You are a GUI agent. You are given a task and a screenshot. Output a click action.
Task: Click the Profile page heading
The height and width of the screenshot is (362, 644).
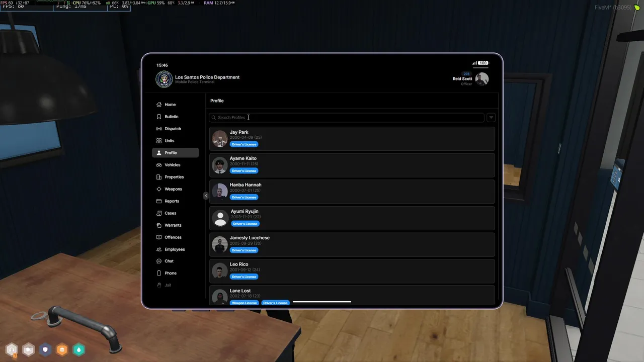tap(217, 101)
